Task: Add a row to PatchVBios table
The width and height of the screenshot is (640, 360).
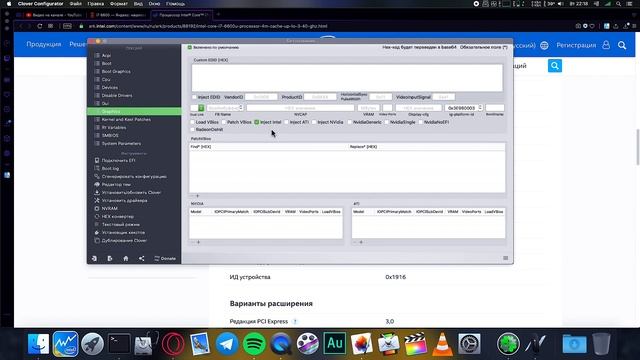Action: coord(198,196)
